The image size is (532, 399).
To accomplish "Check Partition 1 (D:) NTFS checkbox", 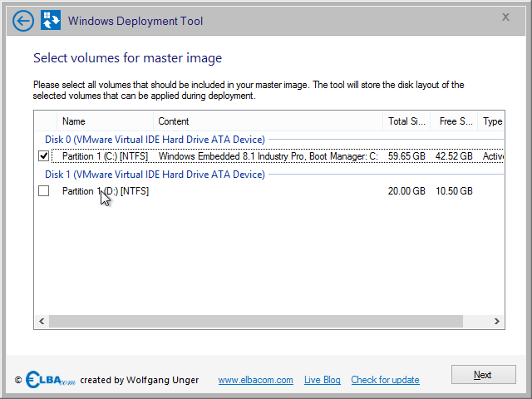I will (x=44, y=191).
